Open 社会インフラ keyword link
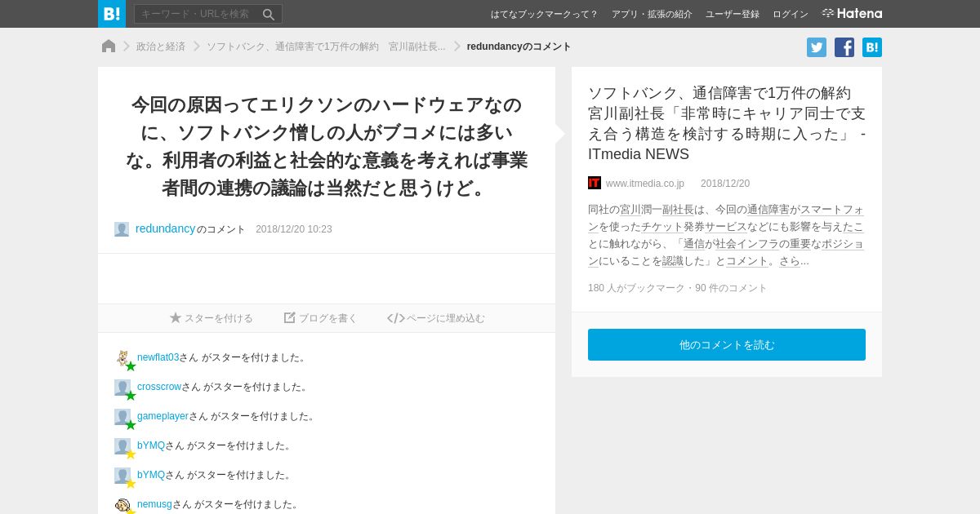 (746, 243)
